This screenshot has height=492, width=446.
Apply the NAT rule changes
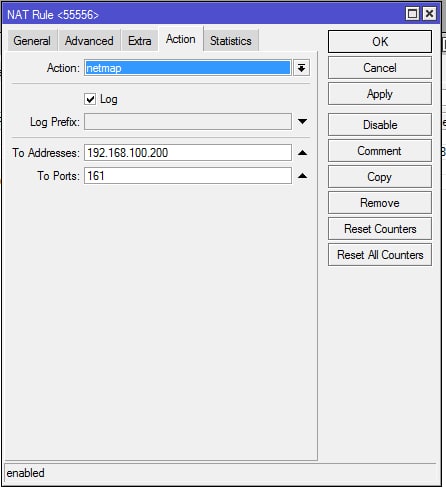pyautogui.click(x=380, y=94)
